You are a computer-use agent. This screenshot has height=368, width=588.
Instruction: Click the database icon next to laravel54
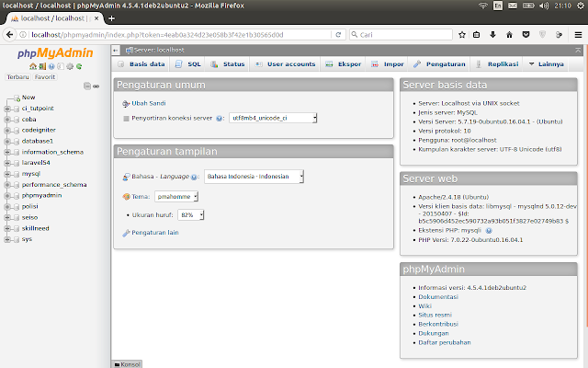[x=17, y=163]
